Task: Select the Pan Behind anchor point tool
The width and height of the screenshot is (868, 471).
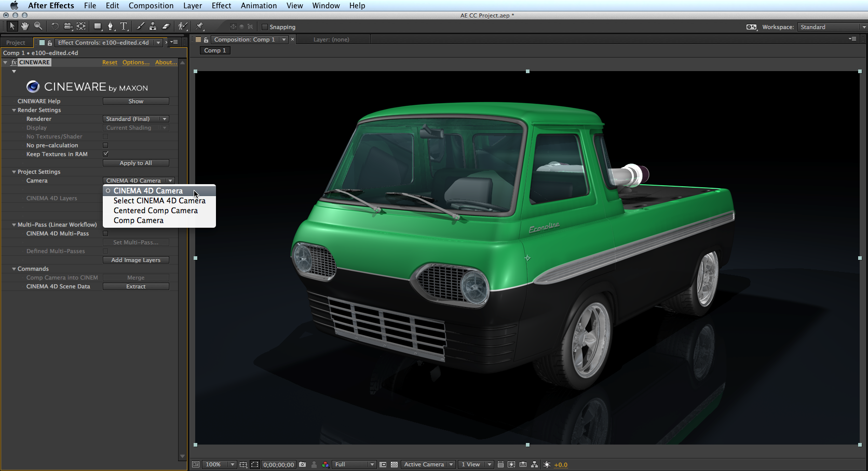Action: 81,26
